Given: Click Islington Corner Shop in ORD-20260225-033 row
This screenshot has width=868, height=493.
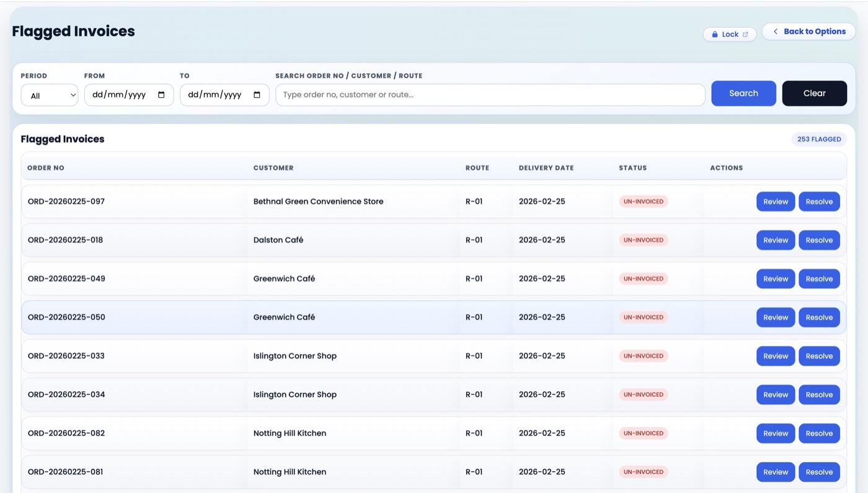Looking at the screenshot, I should tap(295, 356).
